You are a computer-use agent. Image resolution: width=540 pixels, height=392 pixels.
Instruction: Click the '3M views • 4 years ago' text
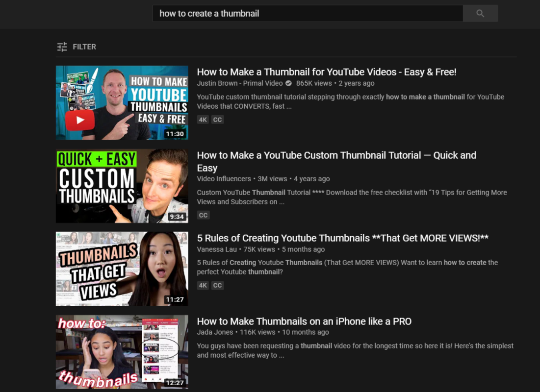click(294, 179)
